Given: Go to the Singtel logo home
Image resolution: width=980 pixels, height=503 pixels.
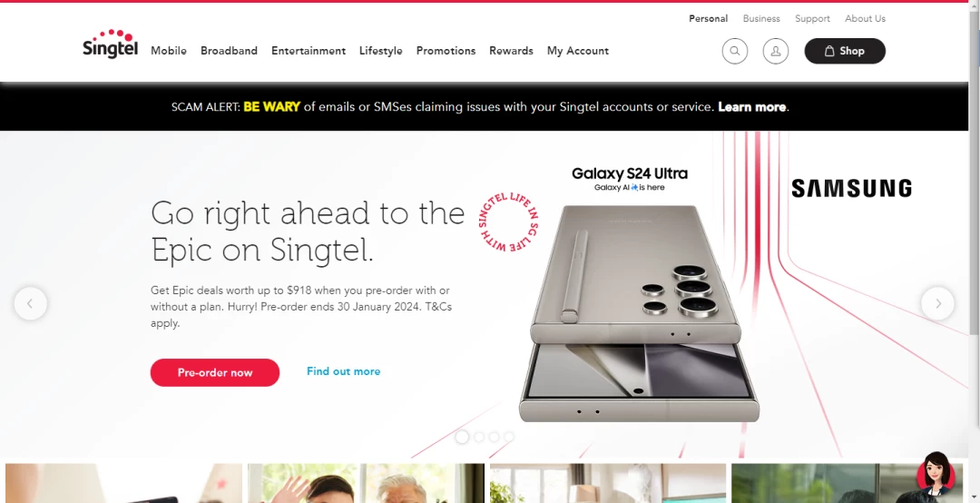Looking at the screenshot, I should click(x=110, y=44).
